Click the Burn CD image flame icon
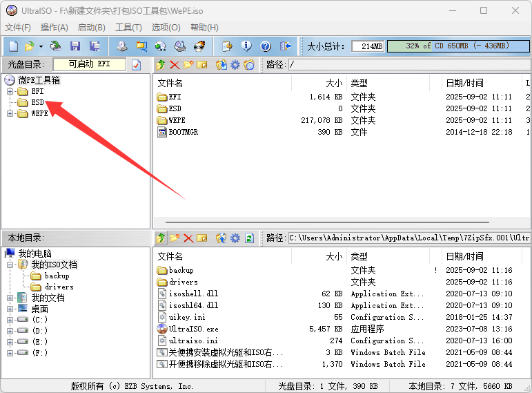This screenshot has width=532, height=393. click(x=199, y=46)
